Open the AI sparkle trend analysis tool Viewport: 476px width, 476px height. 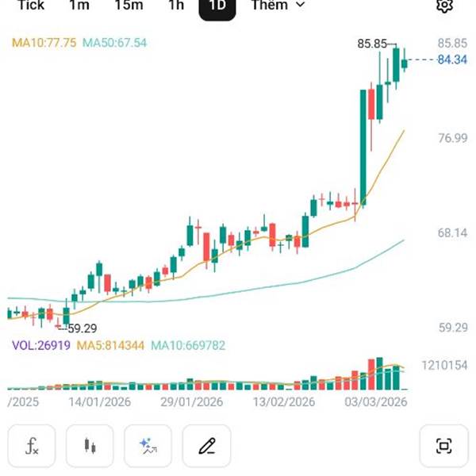click(148, 446)
